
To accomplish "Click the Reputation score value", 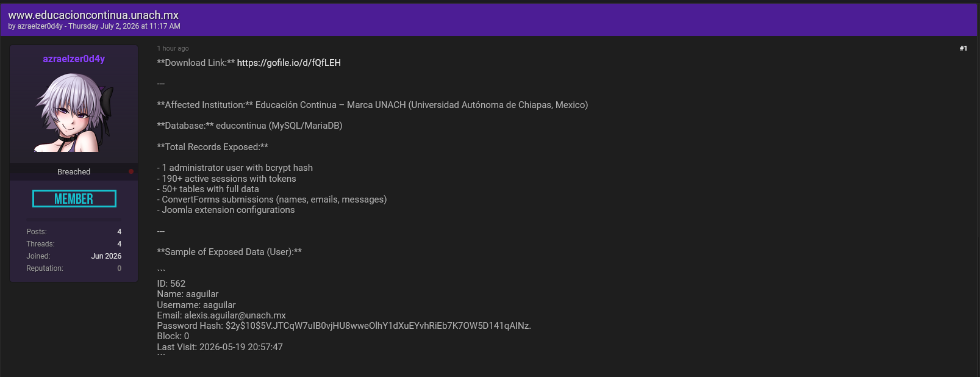I will pyautogui.click(x=120, y=268).
